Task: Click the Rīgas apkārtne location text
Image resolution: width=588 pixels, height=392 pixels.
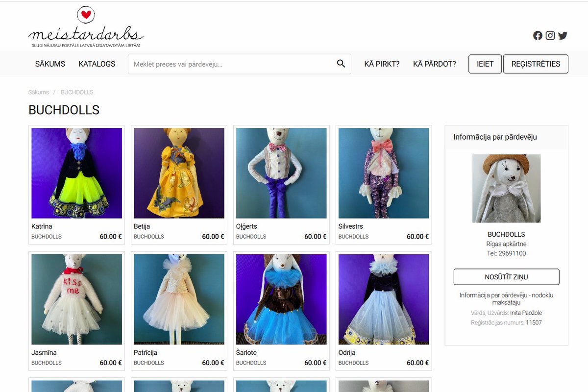Action: pos(506,244)
